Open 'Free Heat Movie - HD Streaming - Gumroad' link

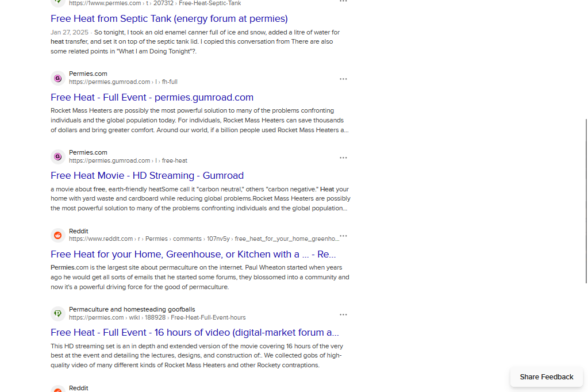147,175
